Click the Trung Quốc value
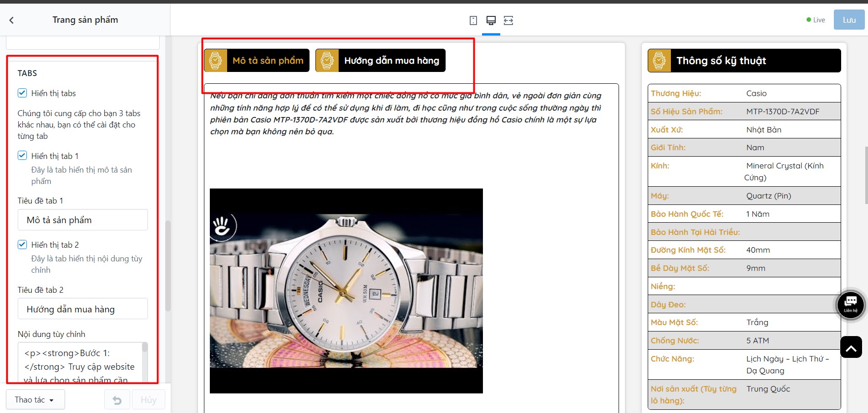The height and width of the screenshot is (413, 868). (768, 389)
